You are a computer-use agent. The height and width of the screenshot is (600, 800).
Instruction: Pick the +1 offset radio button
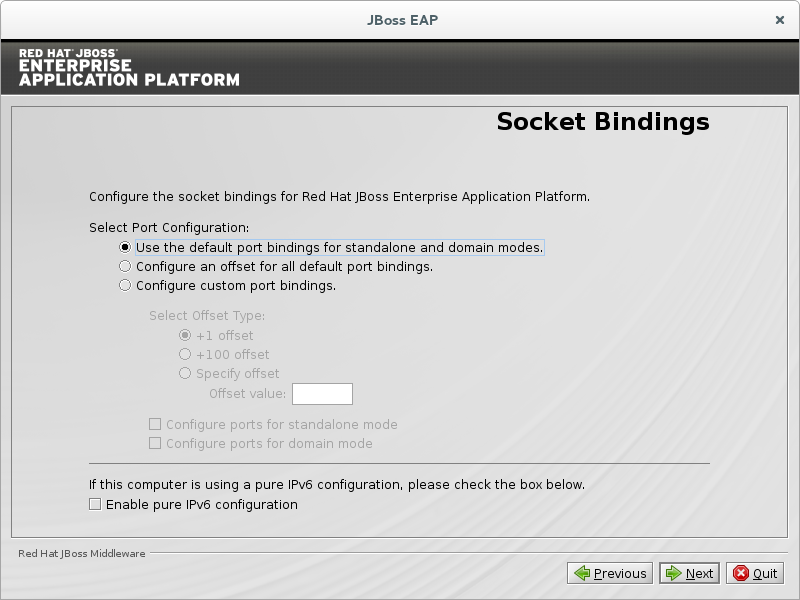(185, 335)
